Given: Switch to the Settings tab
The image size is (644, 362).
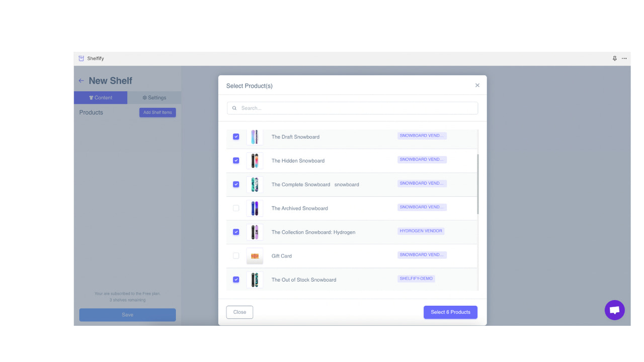Looking at the screenshot, I should click(x=154, y=98).
